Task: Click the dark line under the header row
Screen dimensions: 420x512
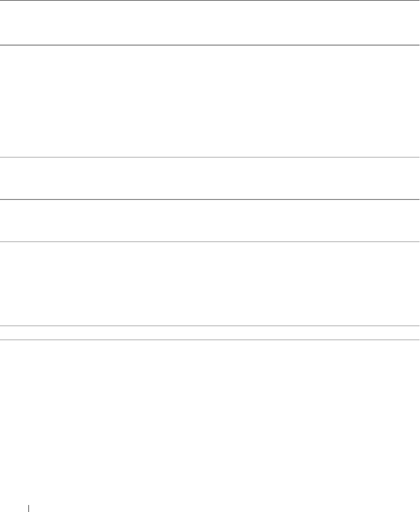Action: click(210, 45)
